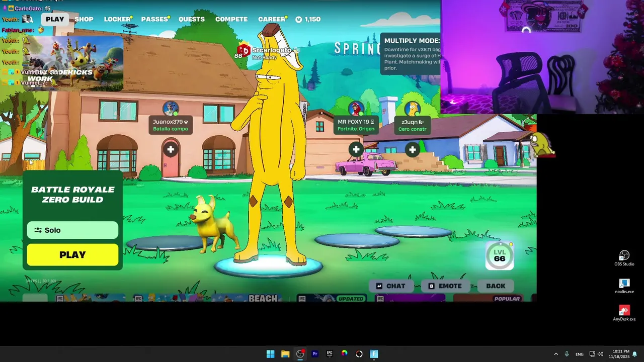Open the EMOTE button
Image resolution: width=644 pixels, height=362 pixels.
tap(445, 286)
